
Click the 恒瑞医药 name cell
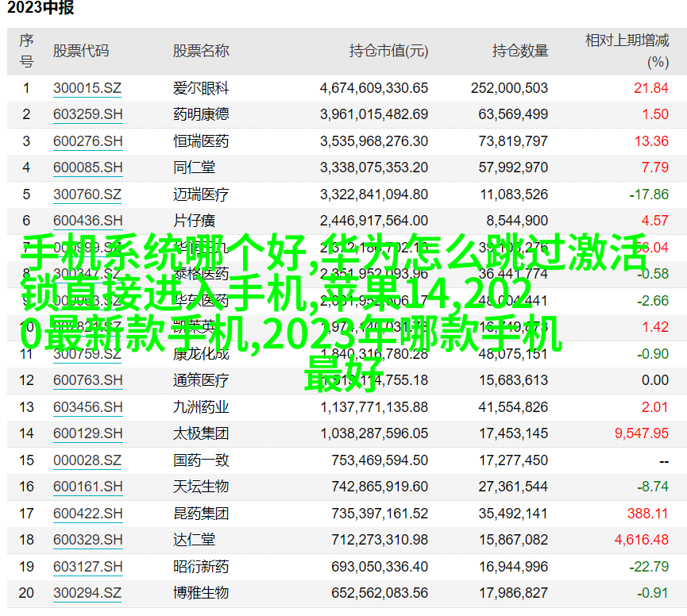pos(201,141)
